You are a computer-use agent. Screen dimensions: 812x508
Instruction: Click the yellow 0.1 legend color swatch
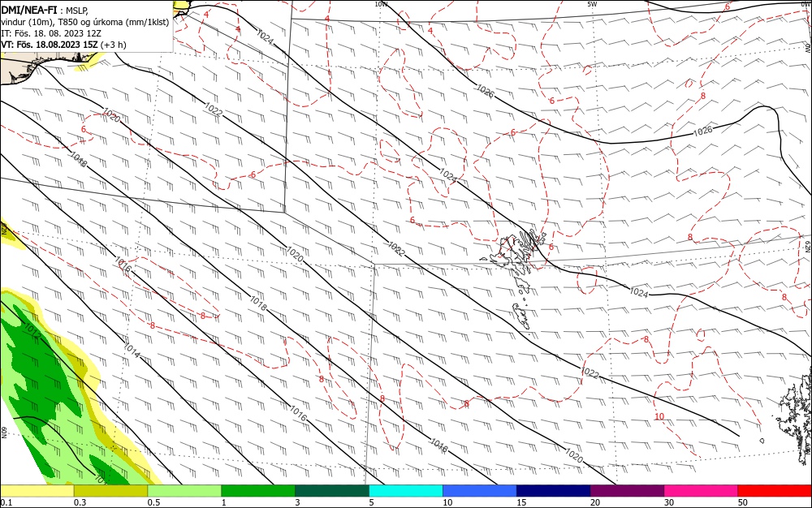tap(37, 490)
